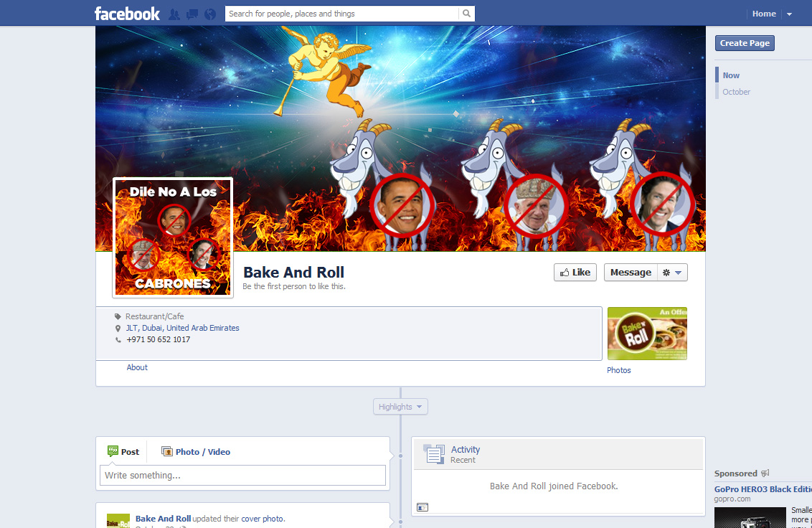Select the Photo / Video tab

point(196,451)
